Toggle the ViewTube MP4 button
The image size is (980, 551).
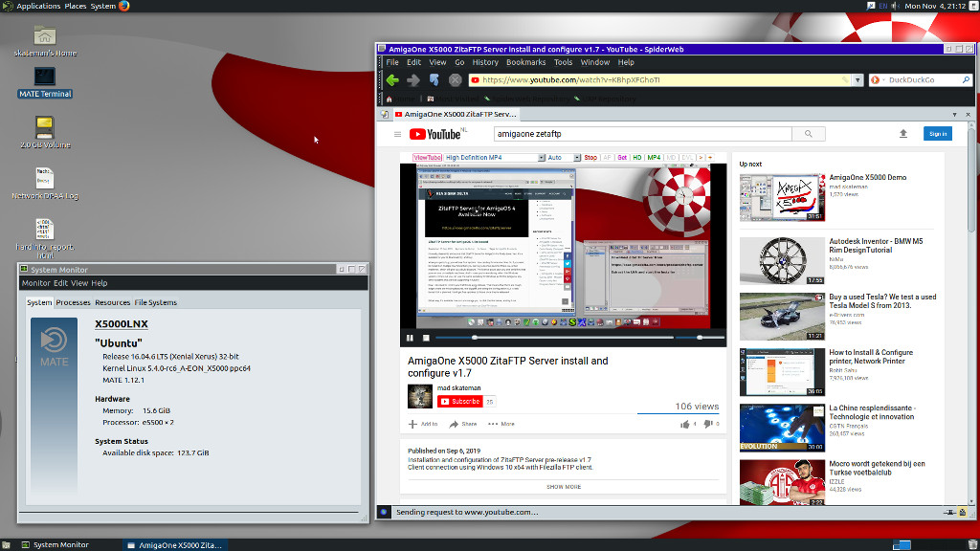click(654, 158)
